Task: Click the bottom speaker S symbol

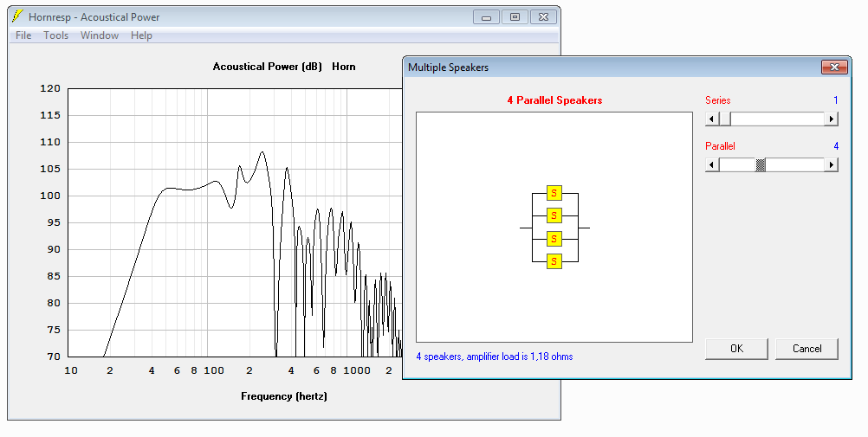Action: 554,261
